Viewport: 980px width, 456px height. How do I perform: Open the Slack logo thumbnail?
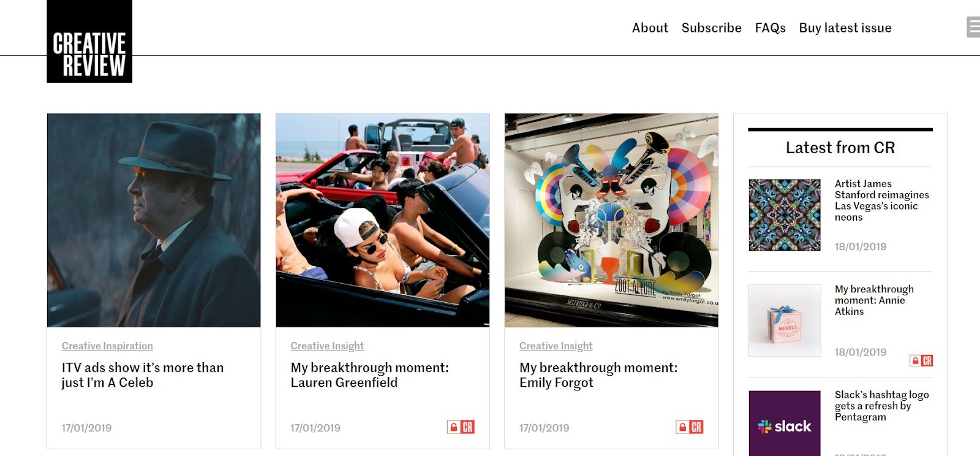(785, 424)
